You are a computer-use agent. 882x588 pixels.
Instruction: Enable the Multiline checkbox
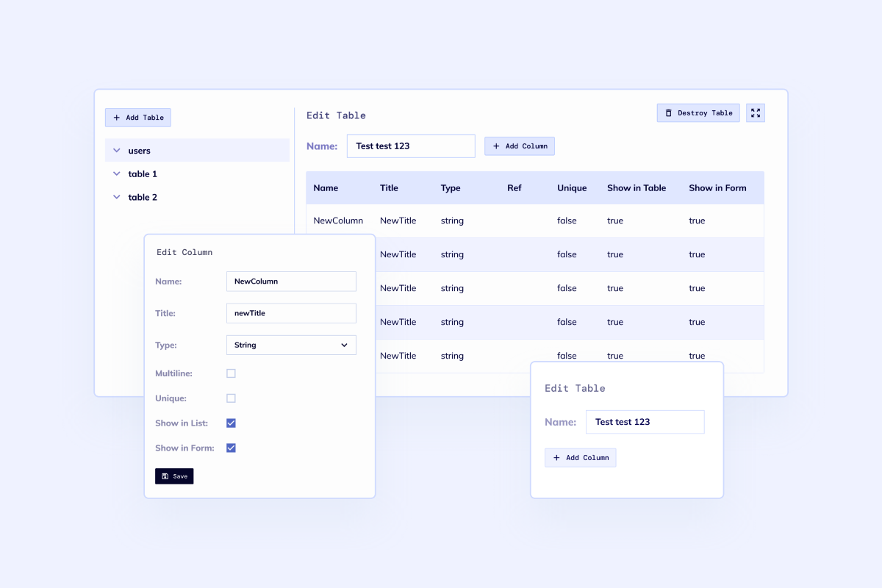click(x=231, y=373)
